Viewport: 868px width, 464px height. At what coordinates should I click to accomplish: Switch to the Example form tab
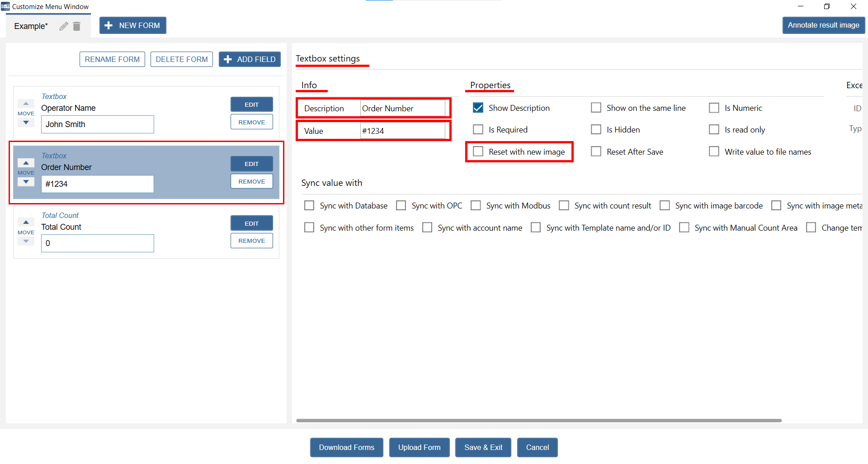[x=31, y=26]
